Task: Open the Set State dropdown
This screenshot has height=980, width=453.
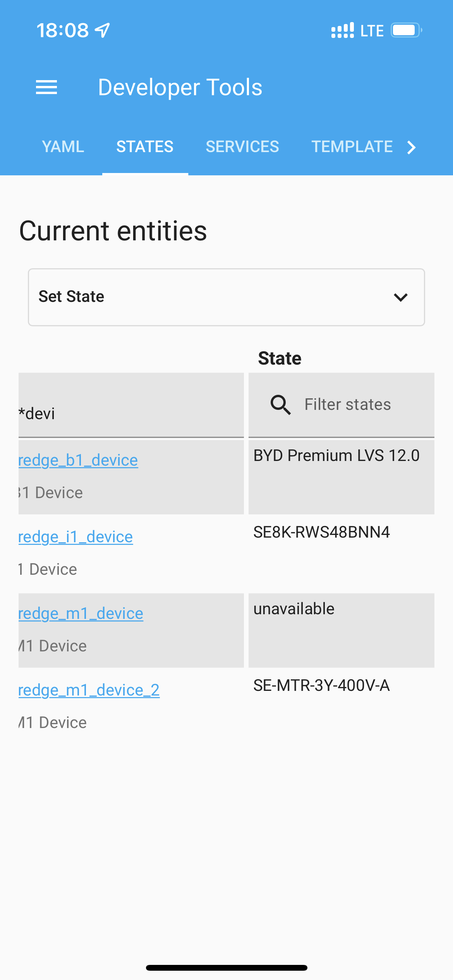Action: click(x=226, y=297)
